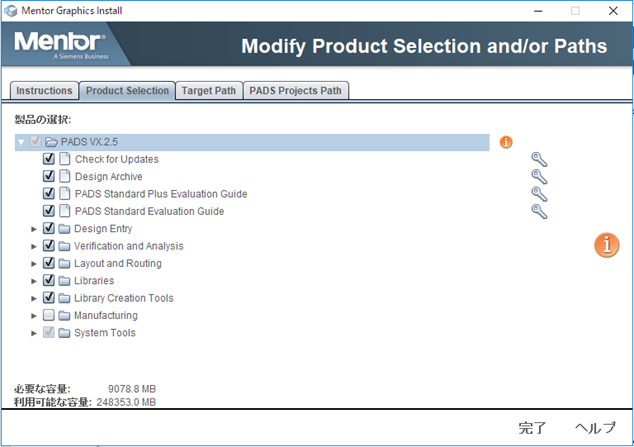Screen dimensions: 634x447
Task: Uncheck the Design Entry checkbox
Action: click(49, 228)
